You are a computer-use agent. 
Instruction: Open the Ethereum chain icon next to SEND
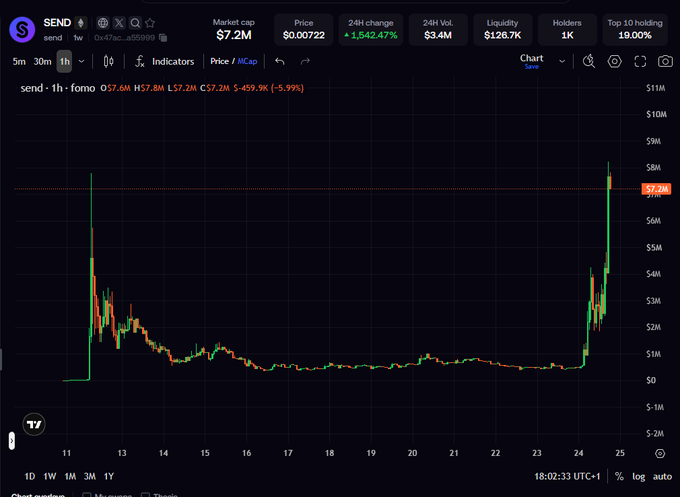81,23
